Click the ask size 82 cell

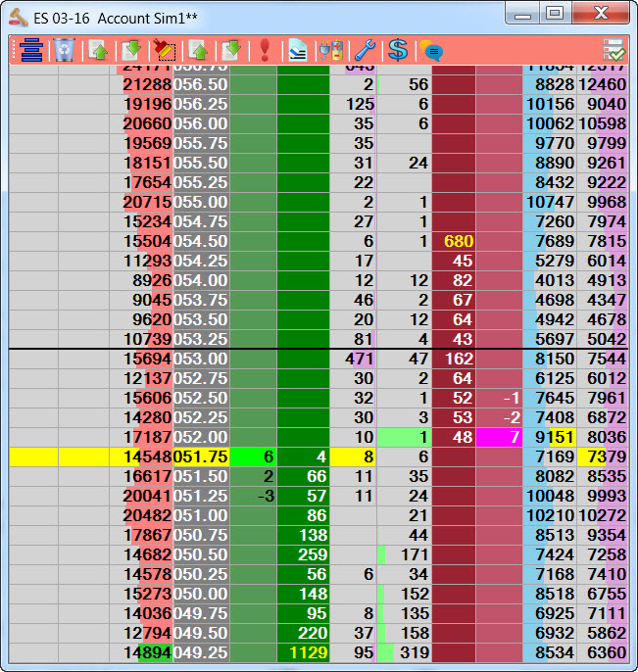tap(454, 280)
